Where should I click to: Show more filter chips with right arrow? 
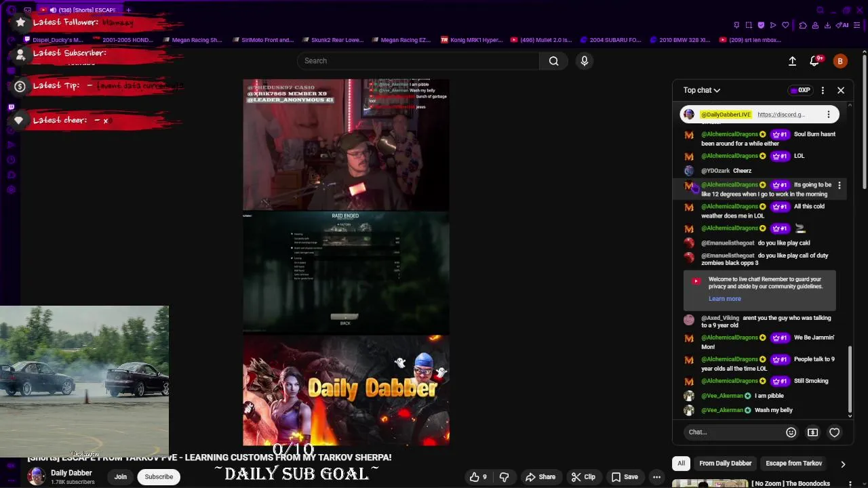843,464
